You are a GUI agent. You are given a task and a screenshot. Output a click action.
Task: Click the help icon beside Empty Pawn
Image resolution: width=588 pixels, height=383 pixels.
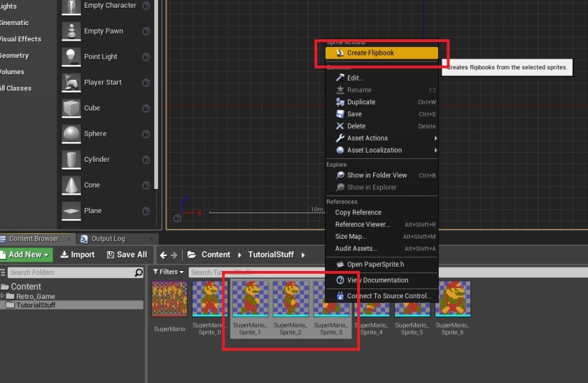[x=146, y=32]
